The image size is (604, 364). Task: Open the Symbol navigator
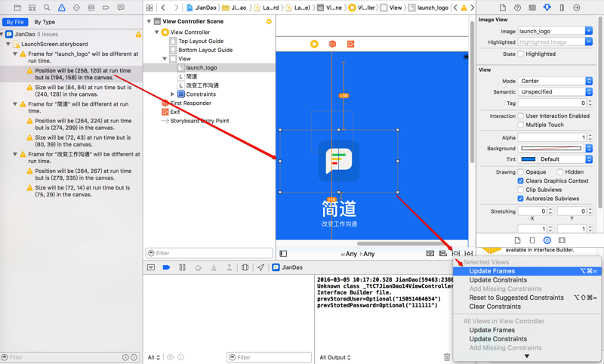32,8
